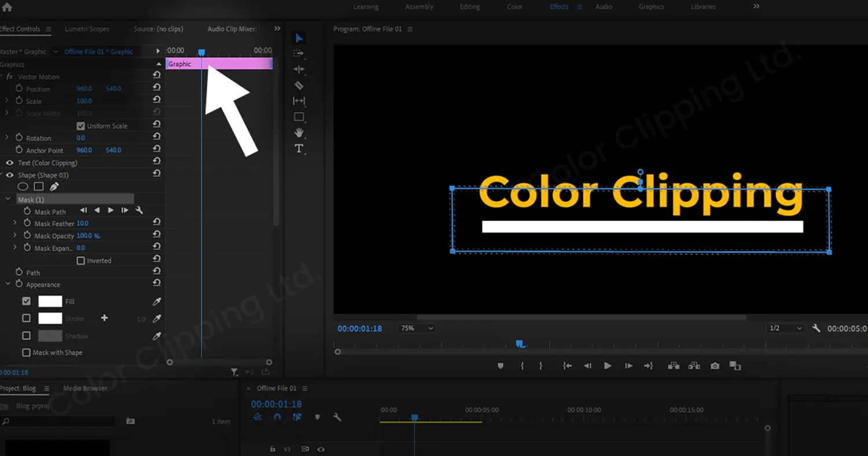868x456 pixels.
Task: Expand the Mask Feather property
Action: pyautogui.click(x=14, y=223)
